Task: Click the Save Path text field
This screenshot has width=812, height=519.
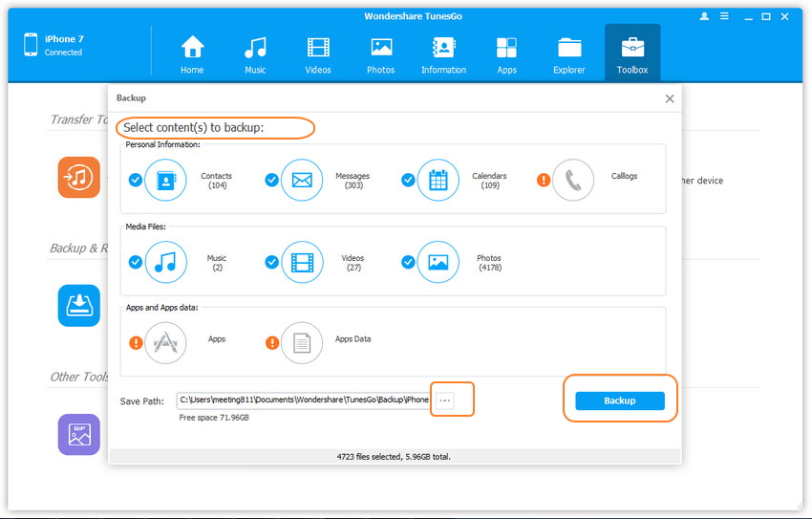Action: 304,400
